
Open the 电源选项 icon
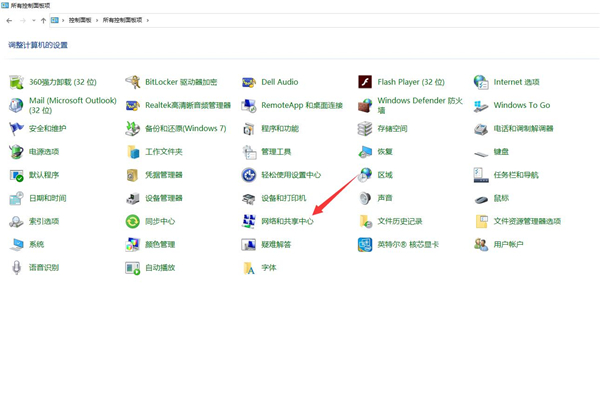pos(16,152)
